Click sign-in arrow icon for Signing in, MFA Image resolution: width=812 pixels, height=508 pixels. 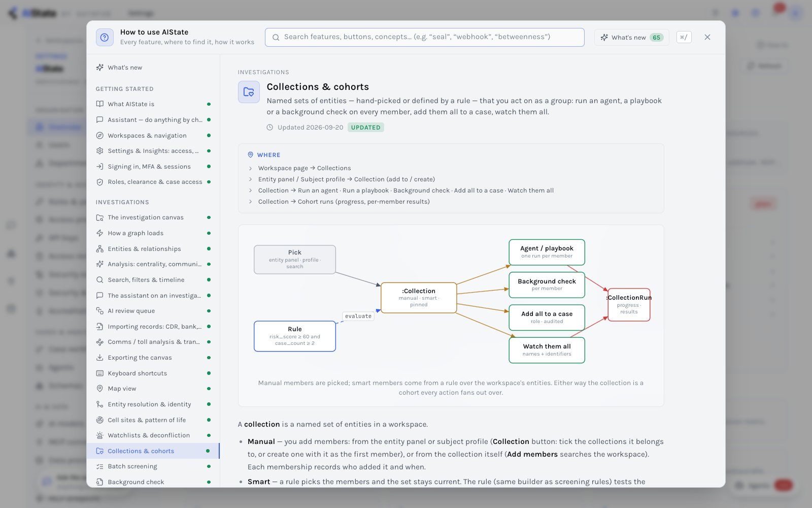point(100,167)
